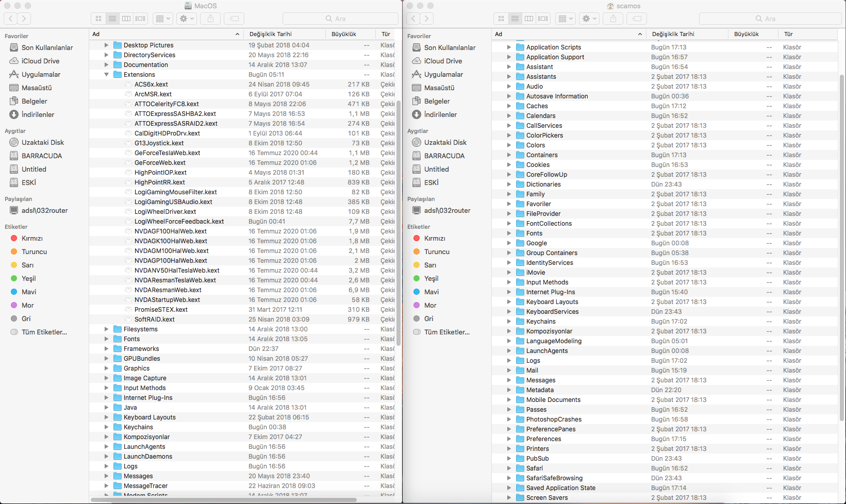Click the search field in scamos window
This screenshot has height=504, width=846.
pyautogui.click(x=770, y=19)
